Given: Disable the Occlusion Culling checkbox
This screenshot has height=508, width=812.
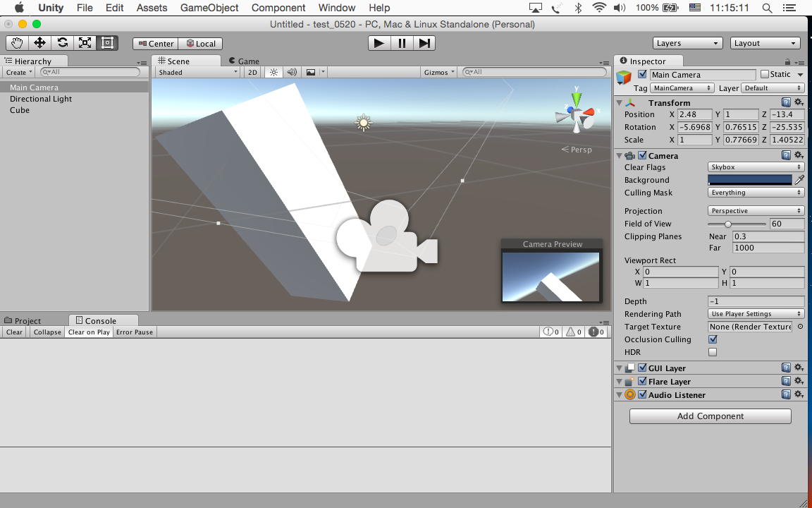Looking at the screenshot, I should tap(713, 339).
